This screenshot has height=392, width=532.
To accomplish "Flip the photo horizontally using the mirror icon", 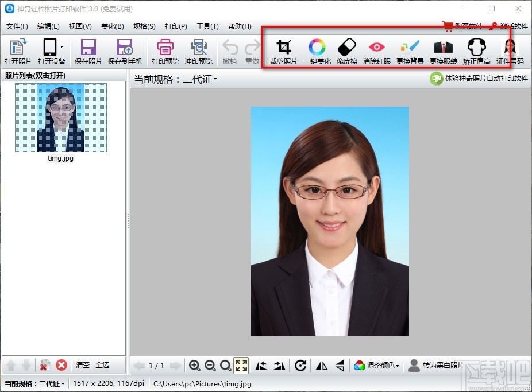I will pos(322,366).
